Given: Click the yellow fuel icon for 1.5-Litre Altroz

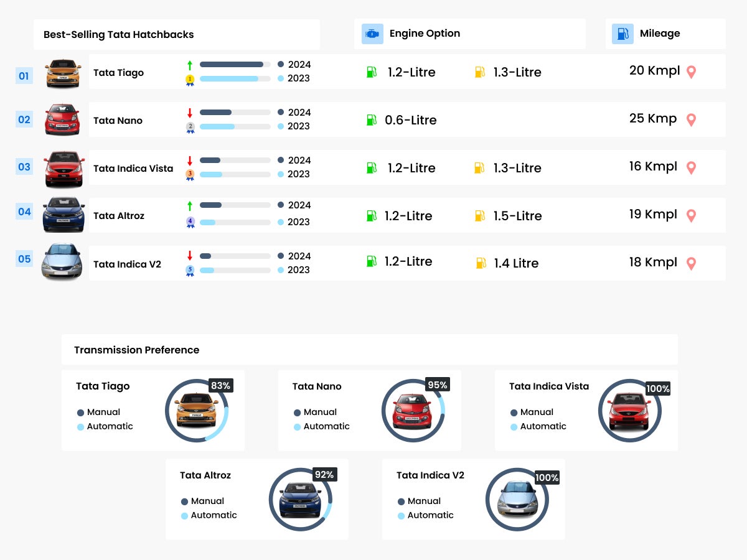Looking at the screenshot, I should pyautogui.click(x=480, y=216).
